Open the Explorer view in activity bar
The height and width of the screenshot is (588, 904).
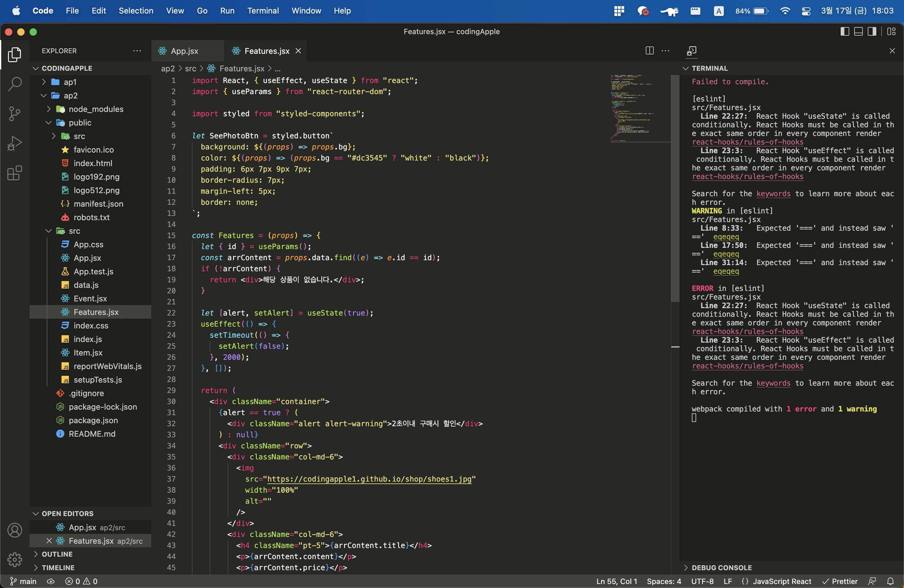click(x=14, y=54)
